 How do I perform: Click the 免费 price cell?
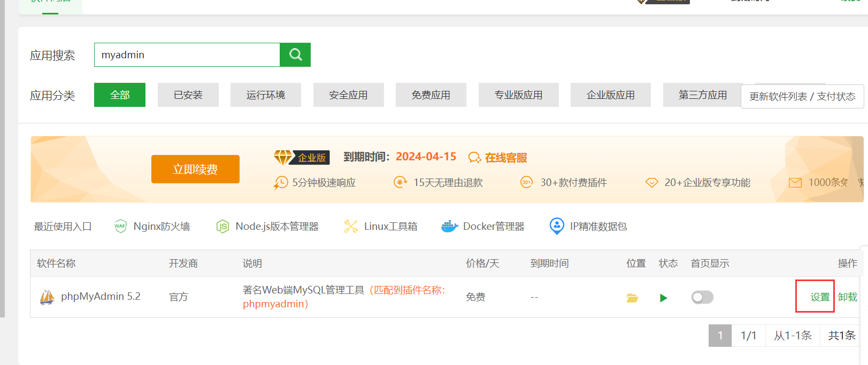tap(475, 297)
